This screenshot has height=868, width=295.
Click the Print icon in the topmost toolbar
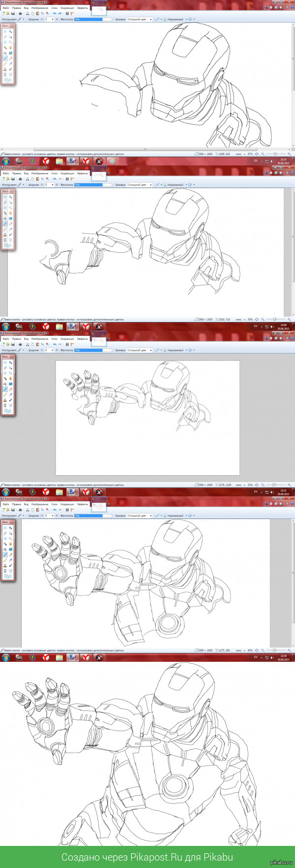(20, 14)
